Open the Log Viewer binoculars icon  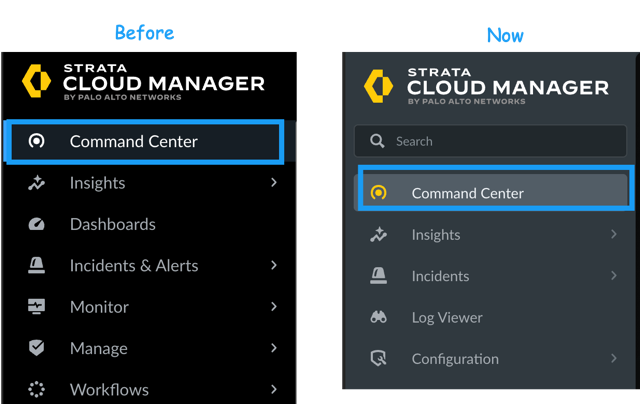(378, 317)
